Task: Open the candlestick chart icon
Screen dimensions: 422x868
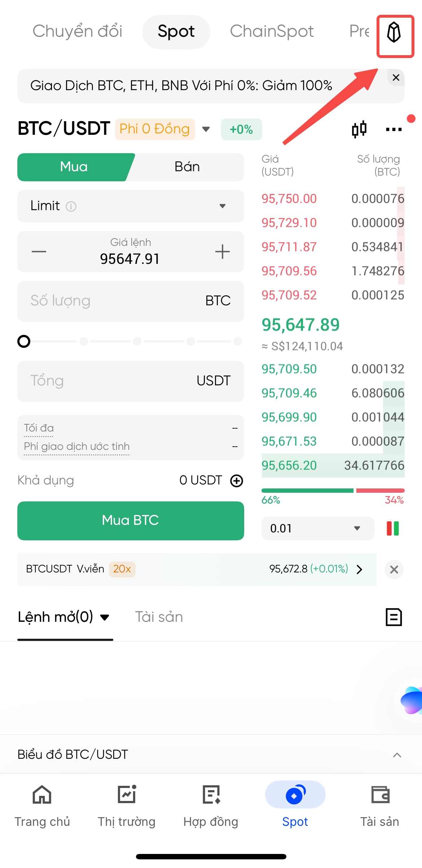Action: tap(359, 129)
